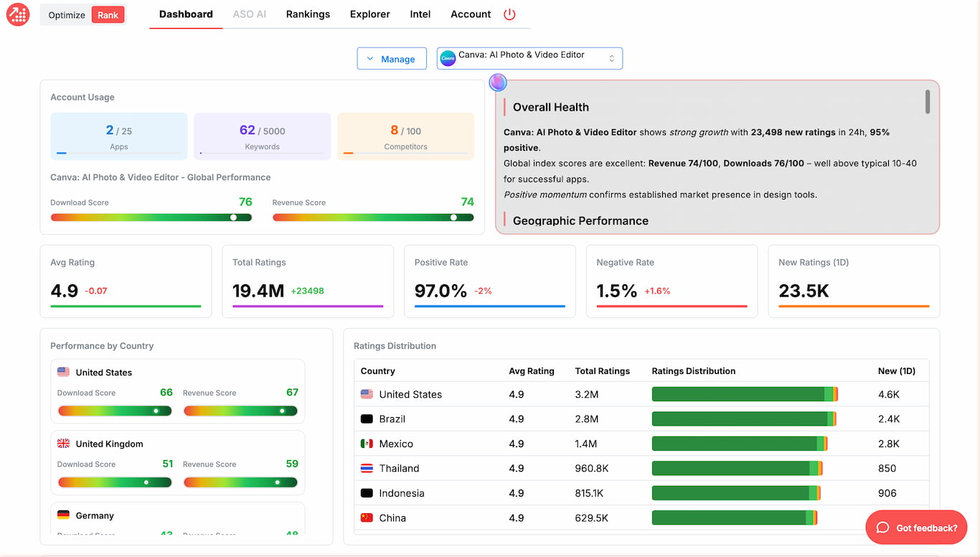Open the Rankings tab
The width and height of the screenshot is (980, 557).
pyautogui.click(x=308, y=14)
